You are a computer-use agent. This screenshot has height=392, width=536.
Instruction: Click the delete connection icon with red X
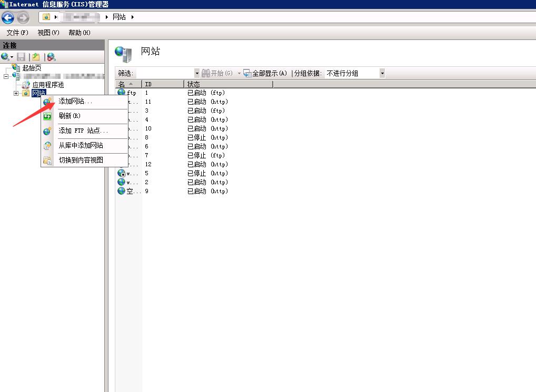tap(51, 57)
